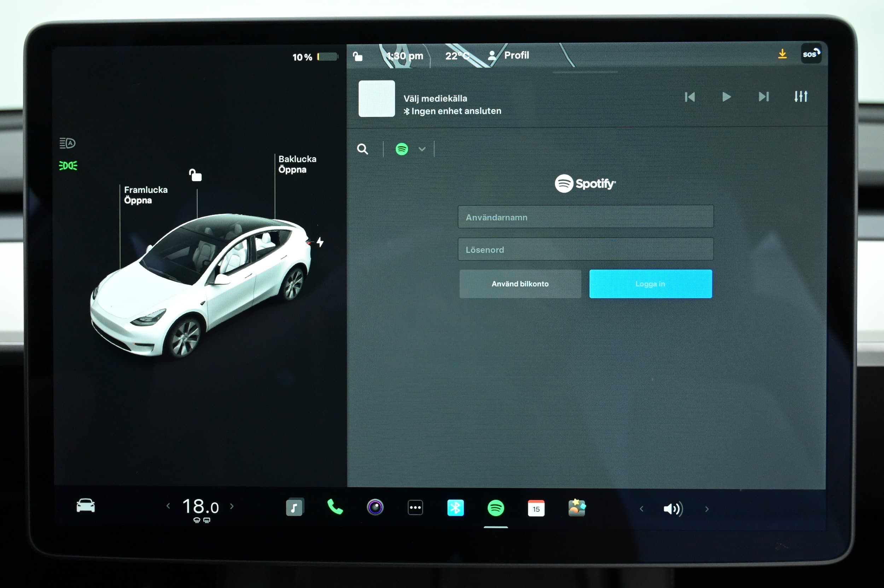This screenshot has width=884, height=588.
Task: Launch the dashcam camera app
Action: tap(375, 507)
